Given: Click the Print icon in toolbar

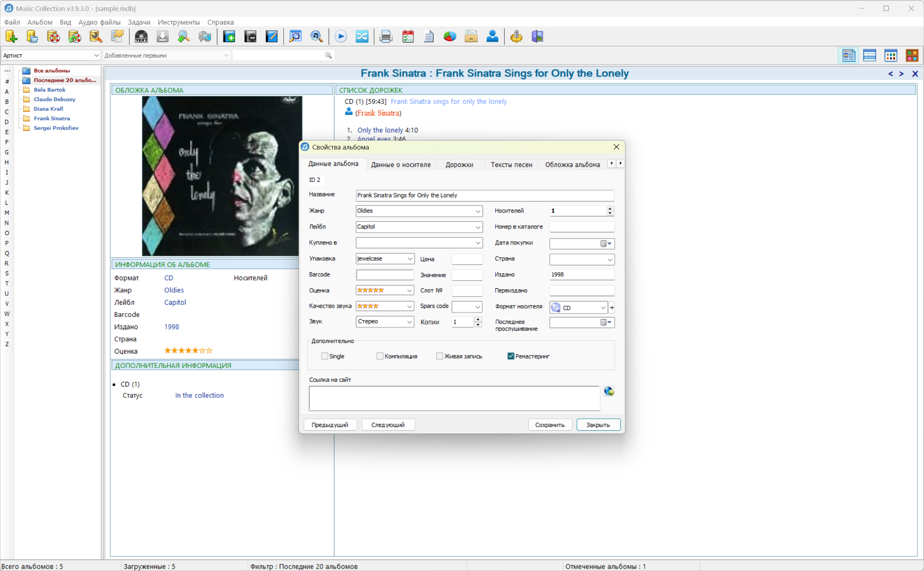Looking at the screenshot, I should [386, 36].
